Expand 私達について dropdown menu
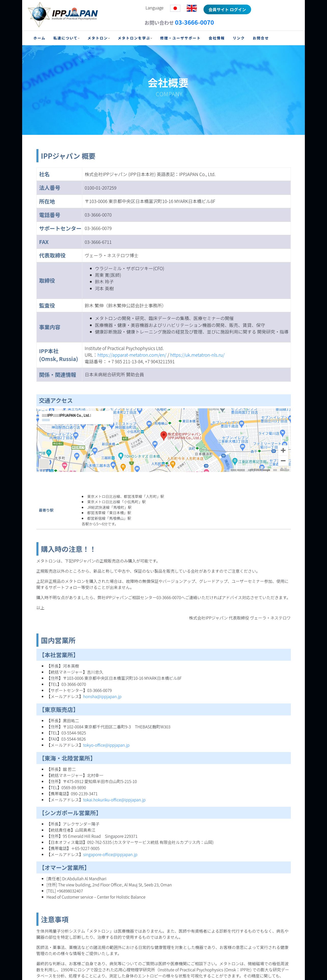The height and width of the screenshot is (980, 327). pyautogui.click(x=66, y=38)
